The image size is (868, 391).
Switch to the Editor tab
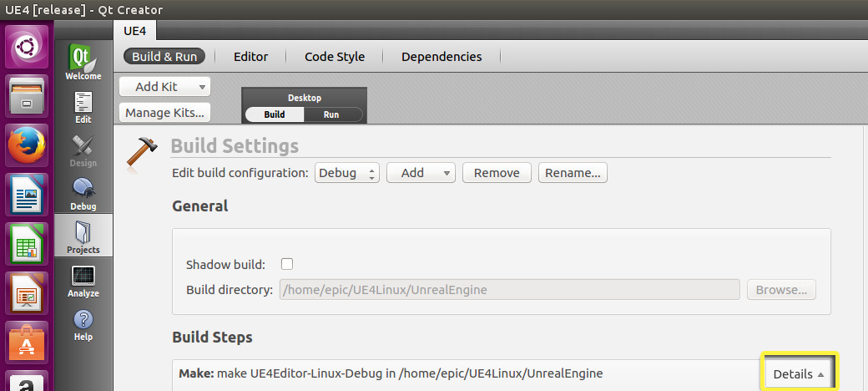(x=250, y=57)
